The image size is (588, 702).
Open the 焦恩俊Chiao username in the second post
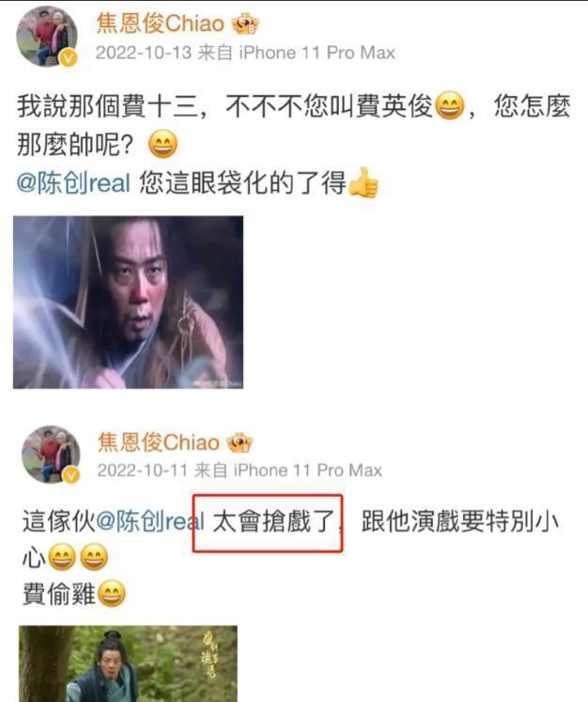pyautogui.click(x=159, y=443)
